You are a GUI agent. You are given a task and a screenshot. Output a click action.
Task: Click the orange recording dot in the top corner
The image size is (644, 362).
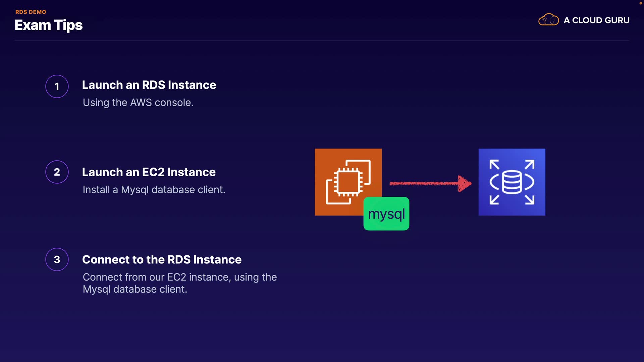(x=640, y=3)
